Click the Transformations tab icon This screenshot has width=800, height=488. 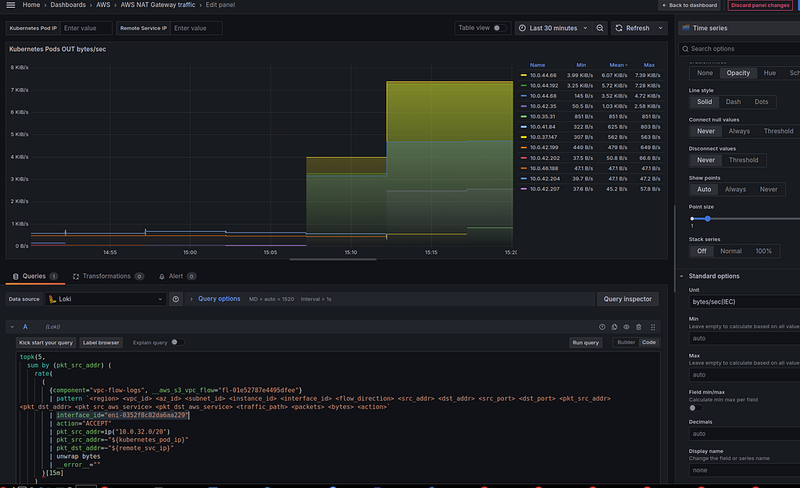76,276
